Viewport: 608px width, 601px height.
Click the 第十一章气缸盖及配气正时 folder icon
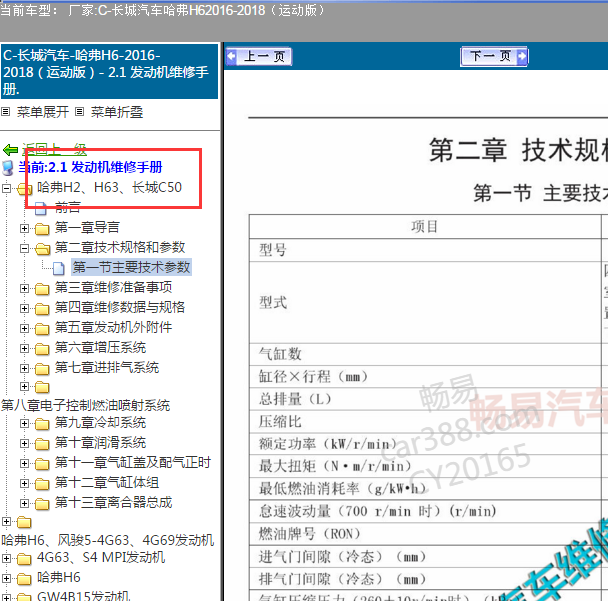point(42,464)
